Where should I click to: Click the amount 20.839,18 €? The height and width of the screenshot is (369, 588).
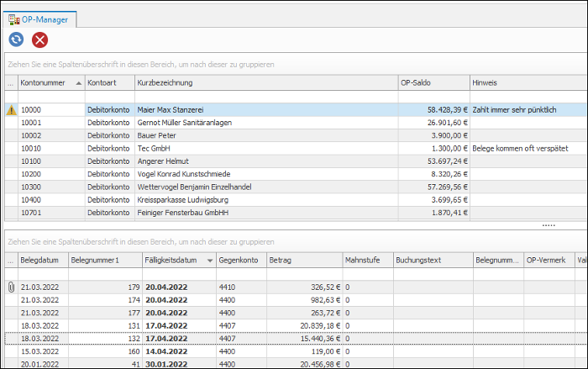[320, 326]
